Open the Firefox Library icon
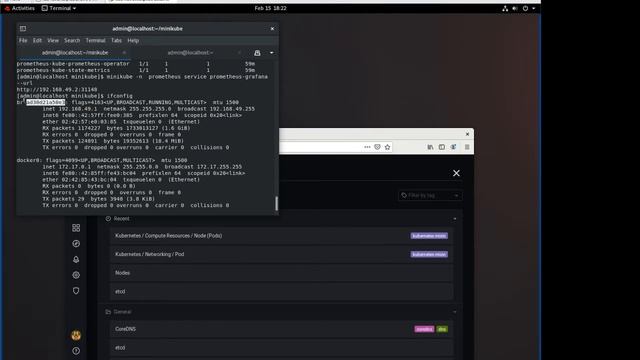This screenshot has width=640, height=360. pos(430,147)
